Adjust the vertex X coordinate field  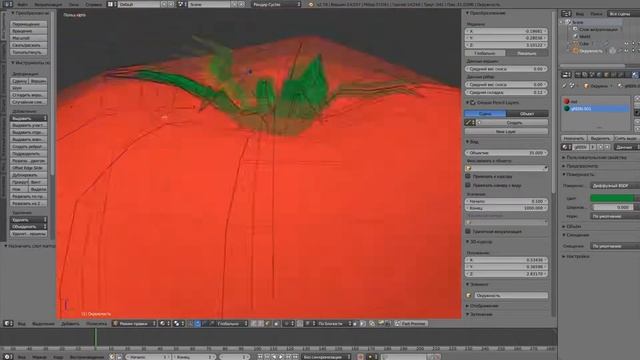click(x=506, y=31)
